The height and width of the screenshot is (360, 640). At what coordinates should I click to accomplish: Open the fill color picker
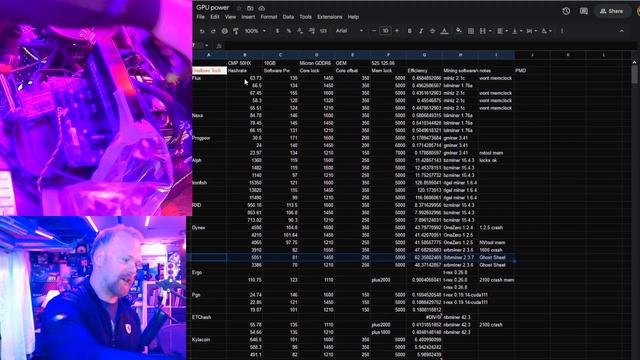[459, 31]
